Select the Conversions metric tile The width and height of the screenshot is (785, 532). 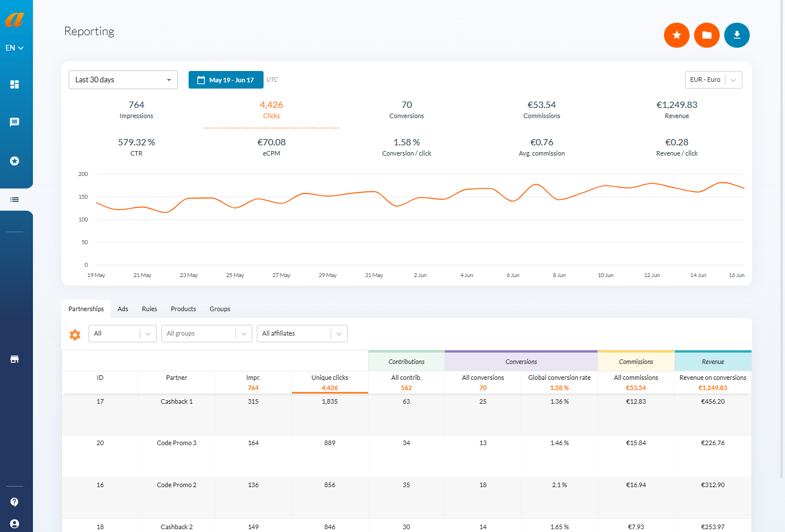(x=407, y=110)
